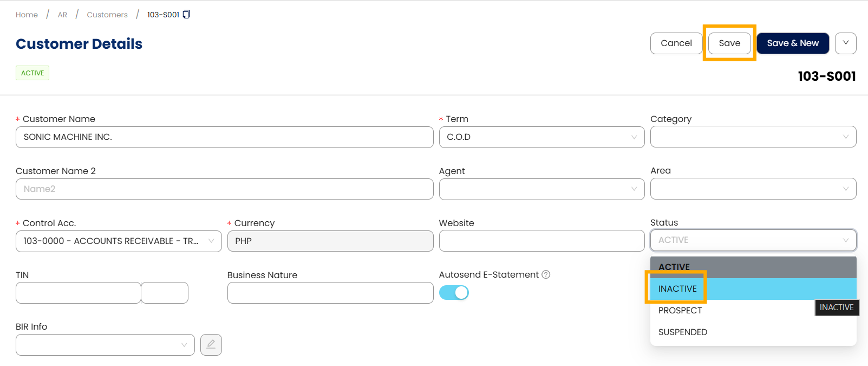The width and height of the screenshot is (868, 366).
Task: Focus the Customer Name 2 field
Action: pyautogui.click(x=225, y=189)
